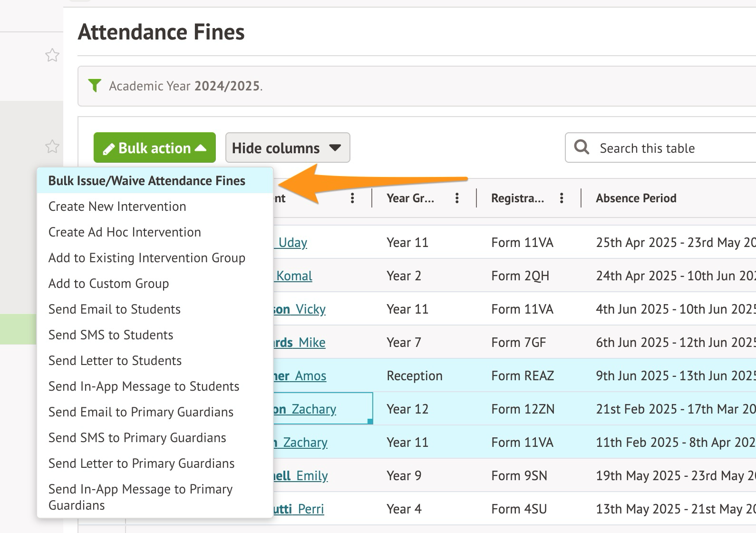
Task: Open Year Group column three-dot menu
Action: pyautogui.click(x=457, y=198)
